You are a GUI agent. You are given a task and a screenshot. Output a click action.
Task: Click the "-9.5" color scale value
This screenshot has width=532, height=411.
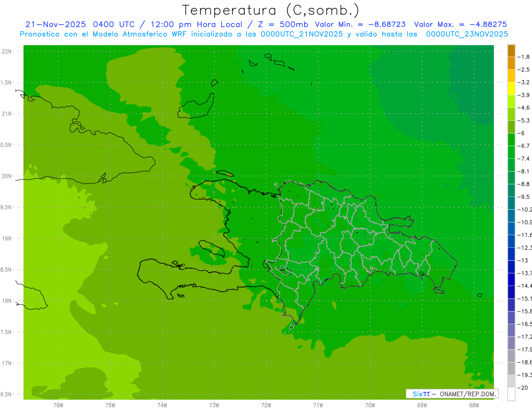(524, 196)
